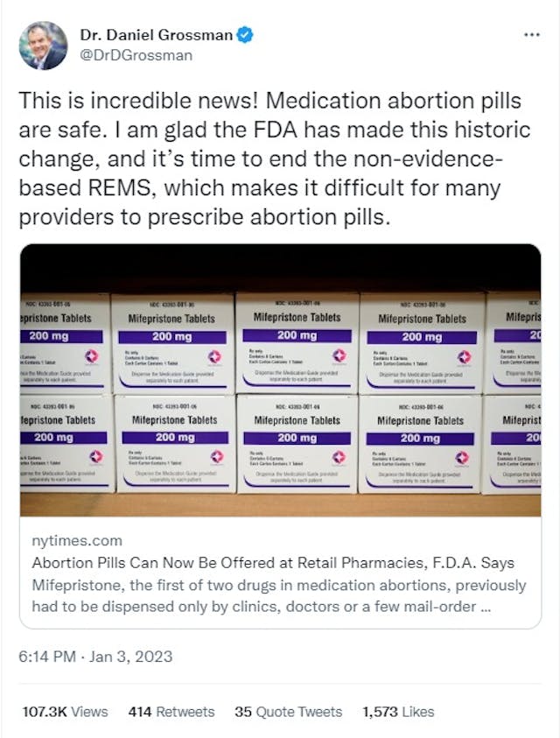The width and height of the screenshot is (560, 738).
Task: Show the 1,573 Likes list
Action: coord(398,712)
